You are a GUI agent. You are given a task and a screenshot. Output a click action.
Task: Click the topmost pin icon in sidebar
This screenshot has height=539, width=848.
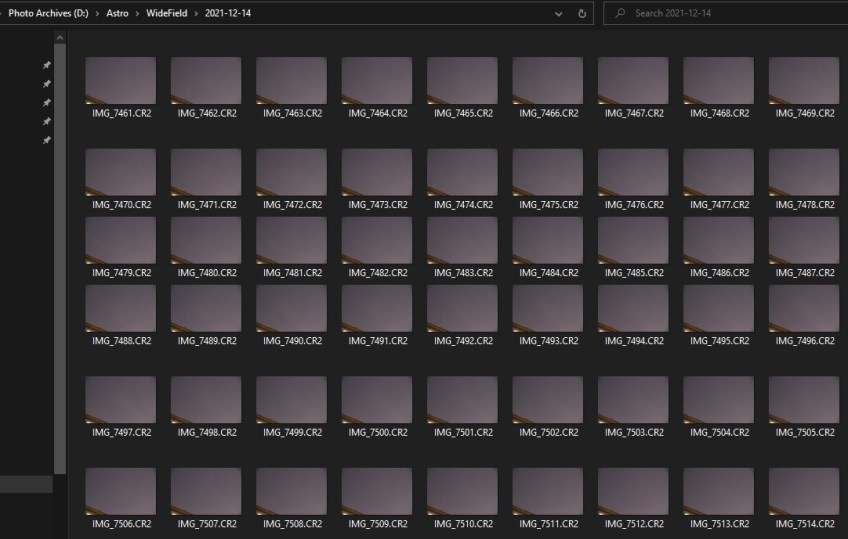[x=46, y=65]
